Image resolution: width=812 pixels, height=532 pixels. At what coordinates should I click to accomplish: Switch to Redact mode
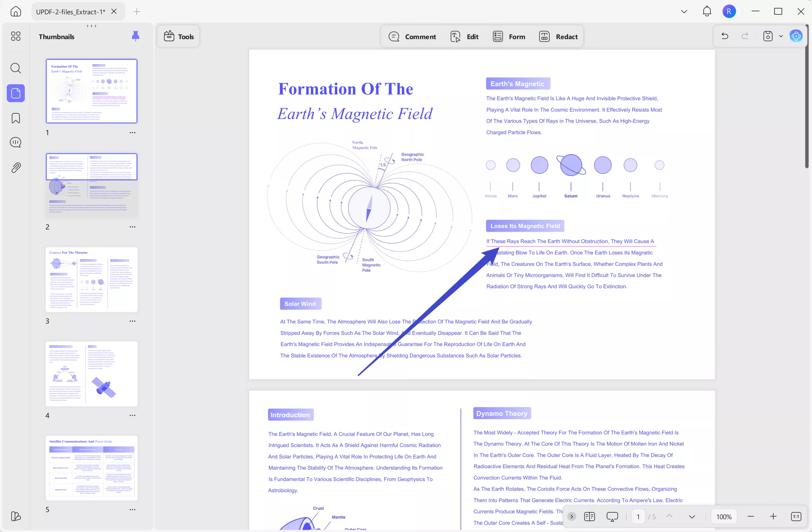558,36
